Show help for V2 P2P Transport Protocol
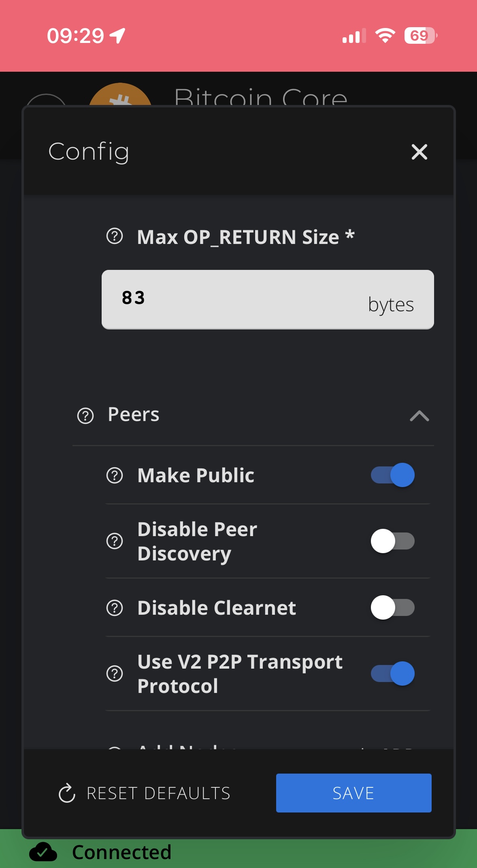477x868 pixels. pyautogui.click(x=115, y=673)
